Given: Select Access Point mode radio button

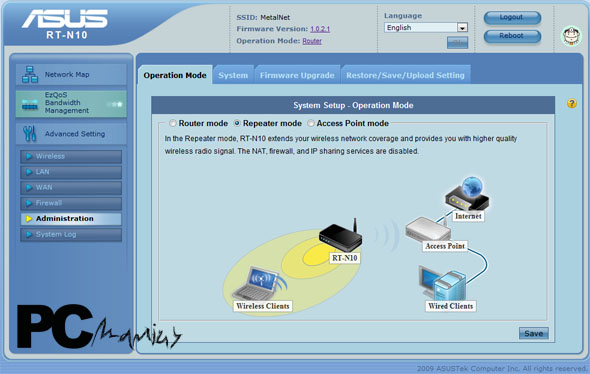Looking at the screenshot, I should 311,123.
